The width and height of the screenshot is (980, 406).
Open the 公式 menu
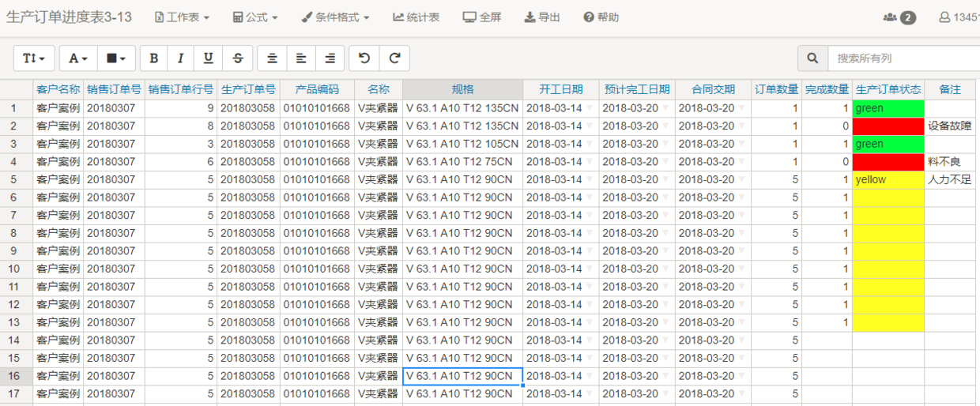point(255,17)
